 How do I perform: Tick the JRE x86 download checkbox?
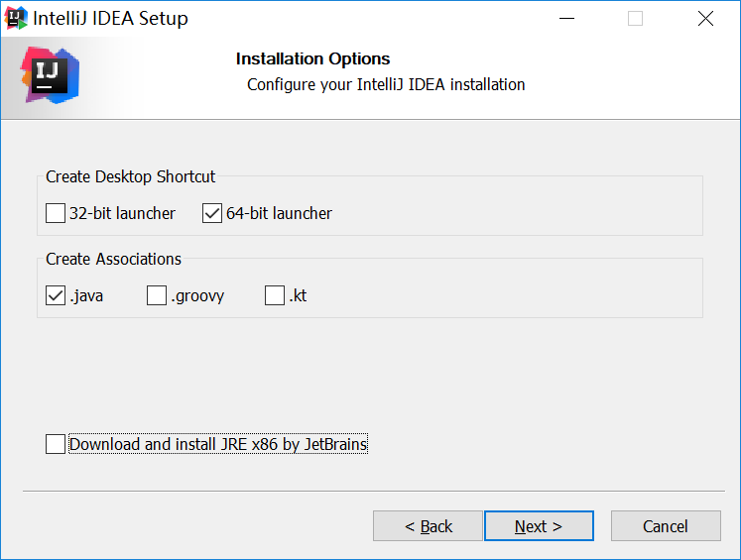point(56,444)
